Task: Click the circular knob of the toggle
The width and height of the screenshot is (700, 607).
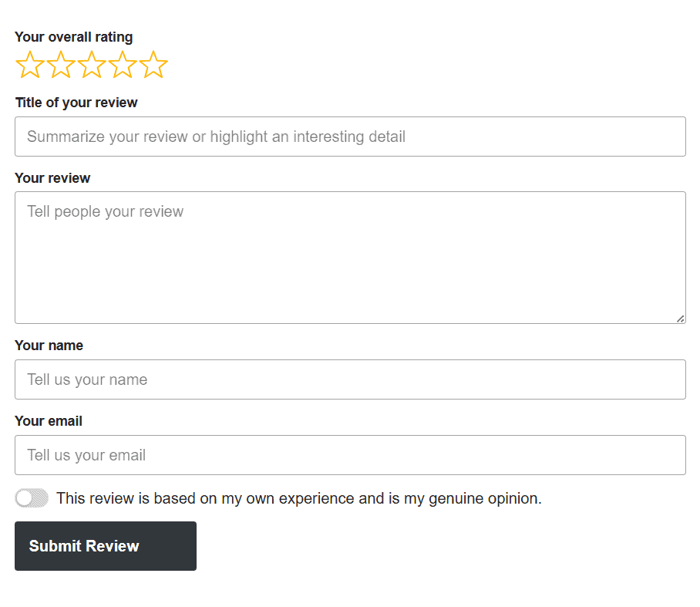Action: tap(24, 497)
